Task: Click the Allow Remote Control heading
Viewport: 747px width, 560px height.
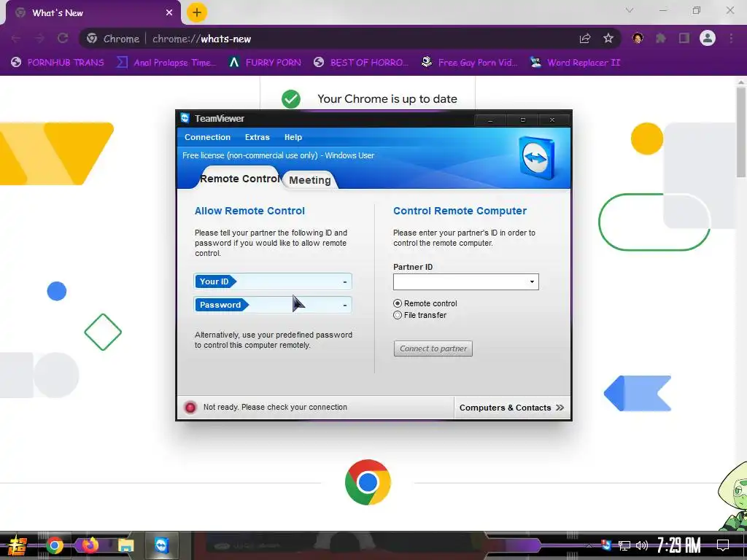Action: (x=249, y=211)
